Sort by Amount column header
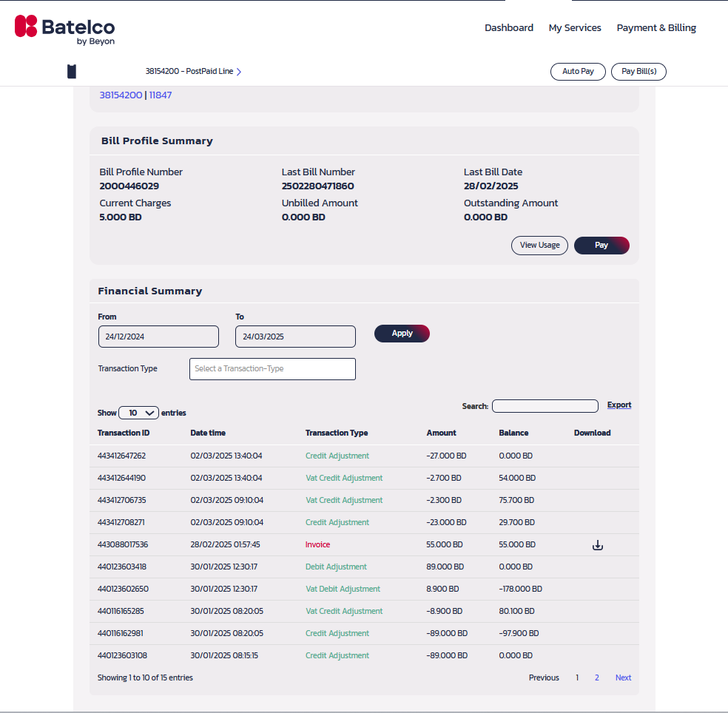 441,433
